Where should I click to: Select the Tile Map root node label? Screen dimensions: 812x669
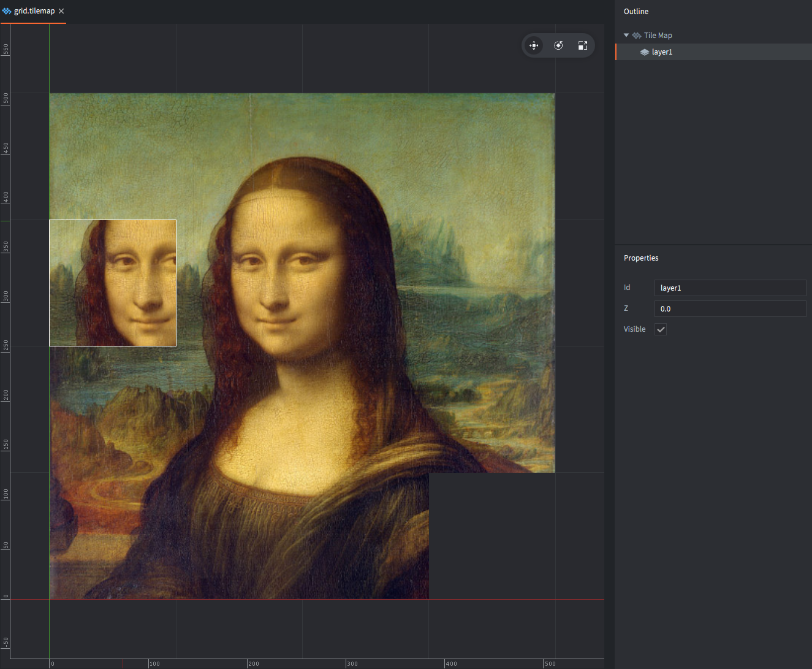658,36
